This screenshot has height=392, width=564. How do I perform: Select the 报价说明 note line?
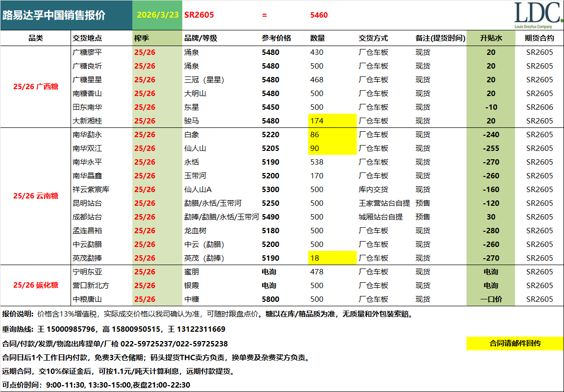tap(208, 314)
